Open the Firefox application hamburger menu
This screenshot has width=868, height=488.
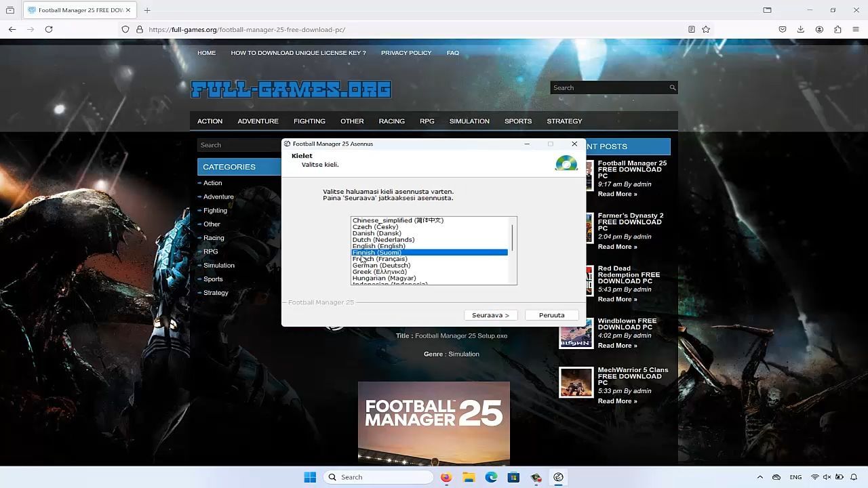pos(856,29)
